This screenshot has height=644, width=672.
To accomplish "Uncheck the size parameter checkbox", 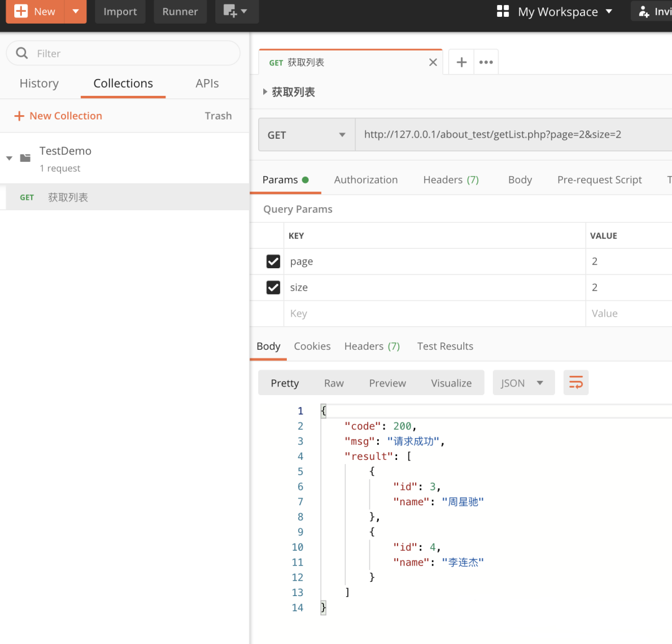I will pos(273,287).
